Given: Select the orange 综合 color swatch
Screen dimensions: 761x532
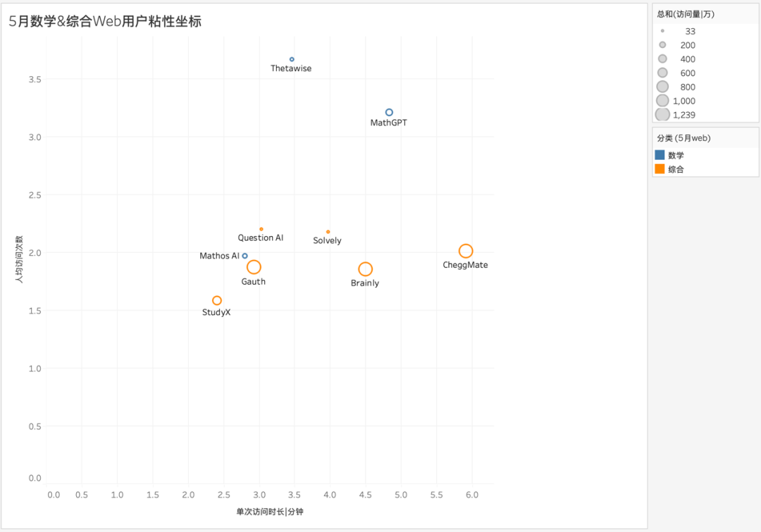Looking at the screenshot, I should [x=660, y=169].
